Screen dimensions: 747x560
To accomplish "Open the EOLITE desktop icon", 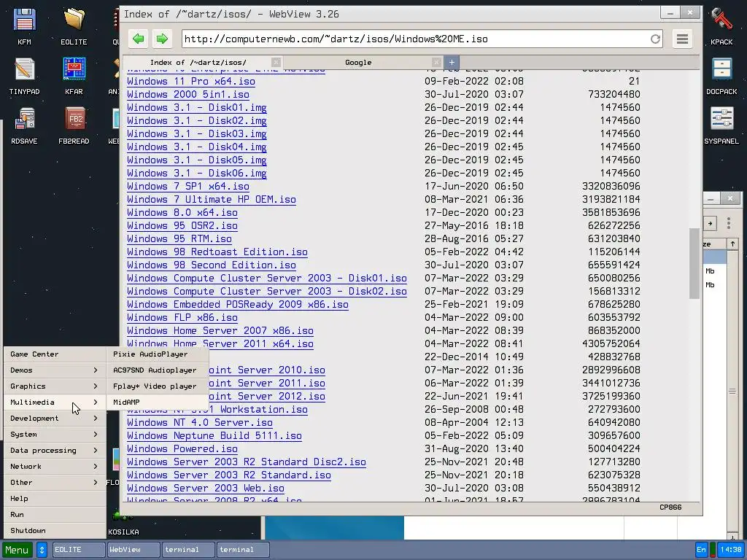I will point(74,27).
